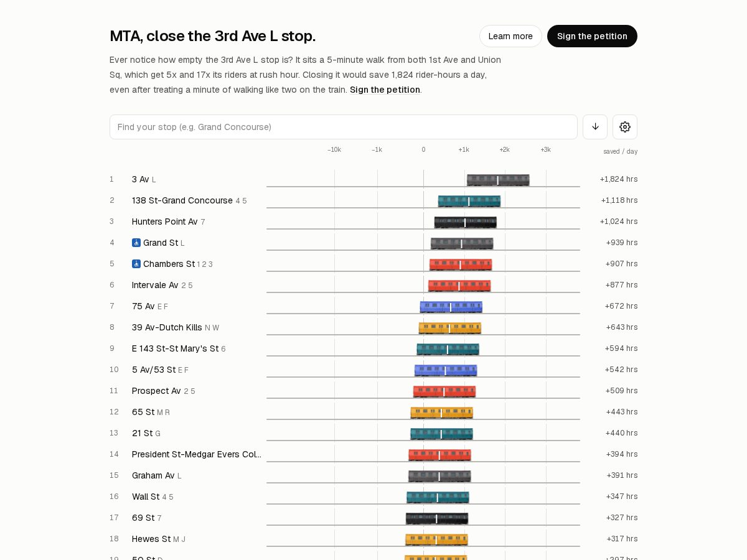Select the 21 St station name

[142, 433]
